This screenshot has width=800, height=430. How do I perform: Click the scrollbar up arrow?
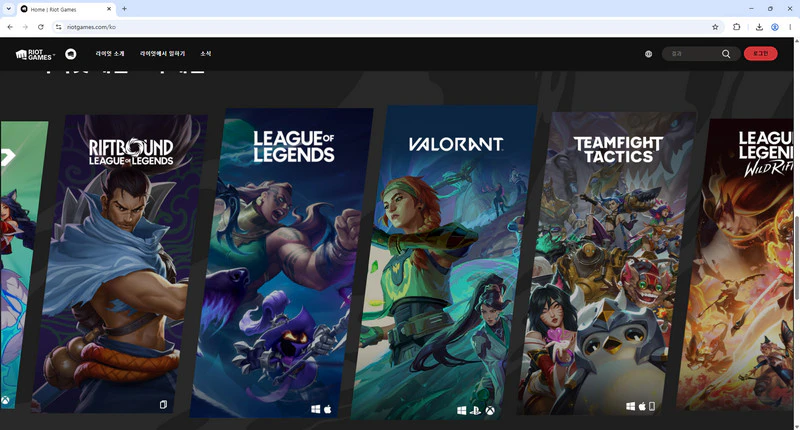coord(797,40)
